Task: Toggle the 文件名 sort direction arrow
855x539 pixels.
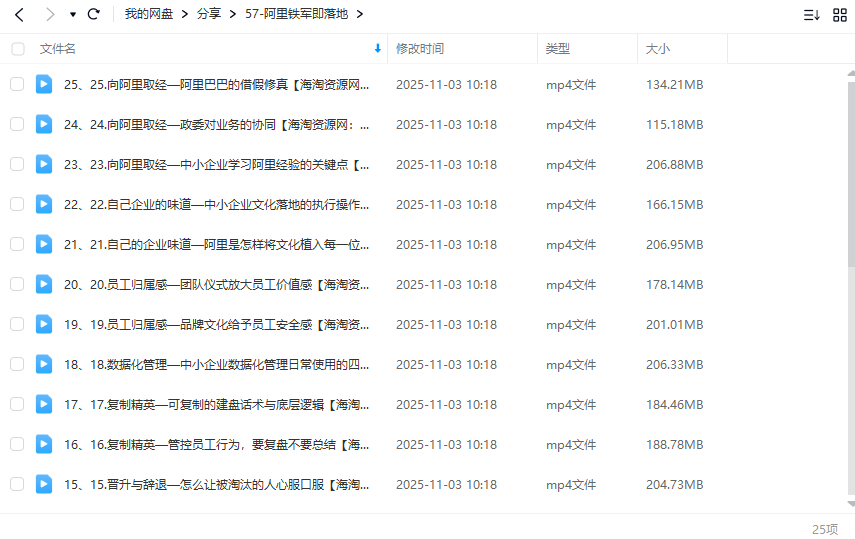Action: pos(377,48)
